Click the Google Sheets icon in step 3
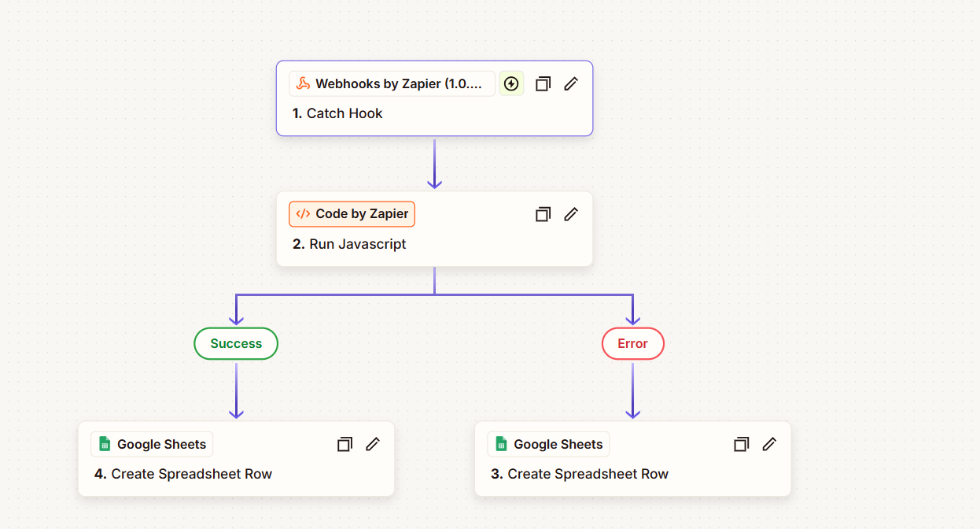 501,444
